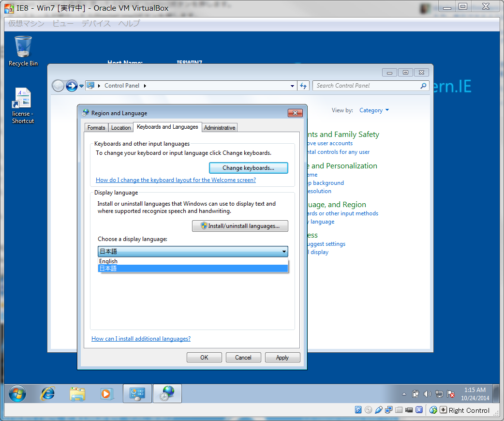Open the ビュー menu

(x=63, y=24)
